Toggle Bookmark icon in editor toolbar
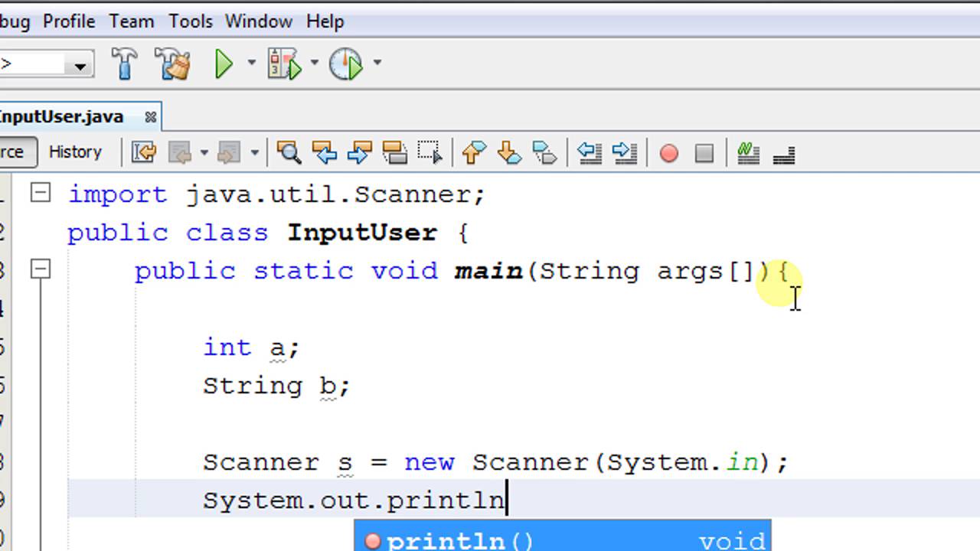980x551 pixels. coord(544,152)
